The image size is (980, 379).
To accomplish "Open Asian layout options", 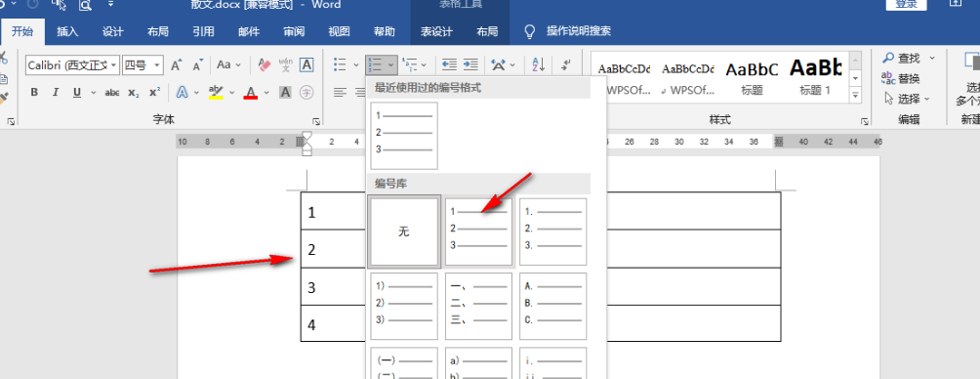I will tap(499, 64).
